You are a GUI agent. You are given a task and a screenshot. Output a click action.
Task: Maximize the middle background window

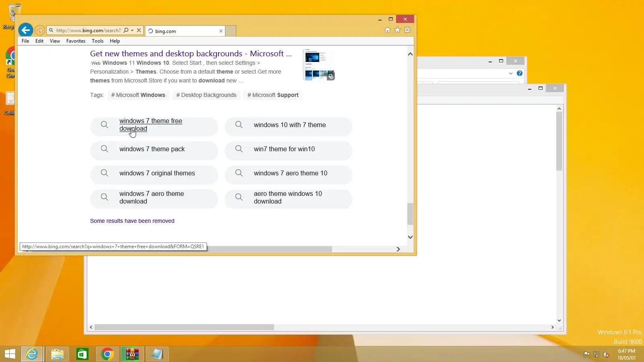(501, 61)
